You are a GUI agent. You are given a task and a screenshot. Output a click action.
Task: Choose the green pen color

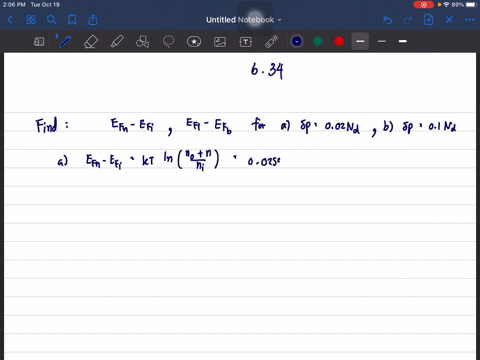coord(318,41)
